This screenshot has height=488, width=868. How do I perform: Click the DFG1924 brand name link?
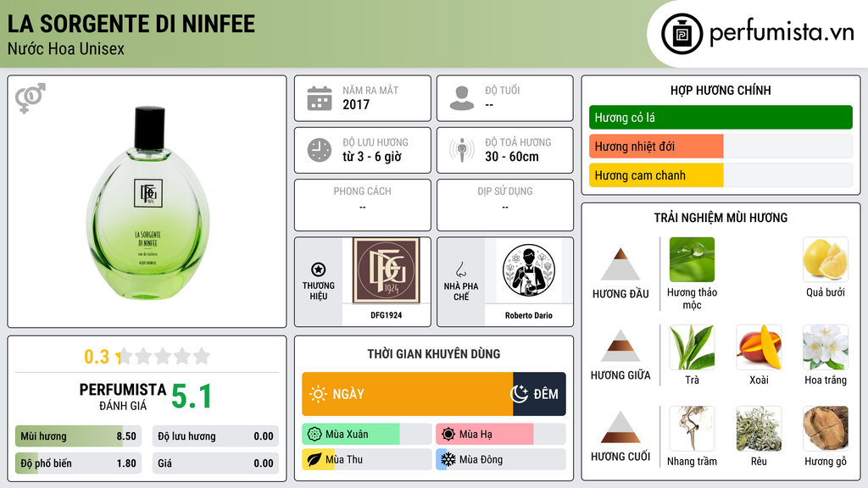click(x=387, y=315)
